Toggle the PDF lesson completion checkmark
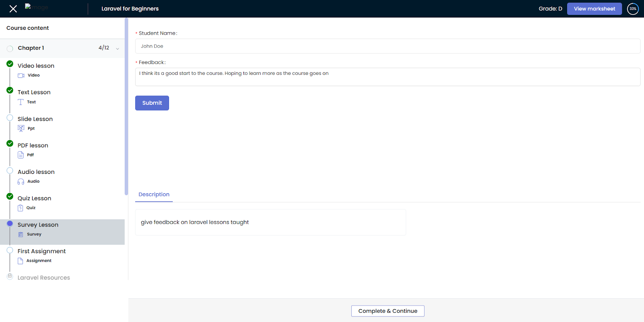644x322 pixels. click(x=10, y=143)
